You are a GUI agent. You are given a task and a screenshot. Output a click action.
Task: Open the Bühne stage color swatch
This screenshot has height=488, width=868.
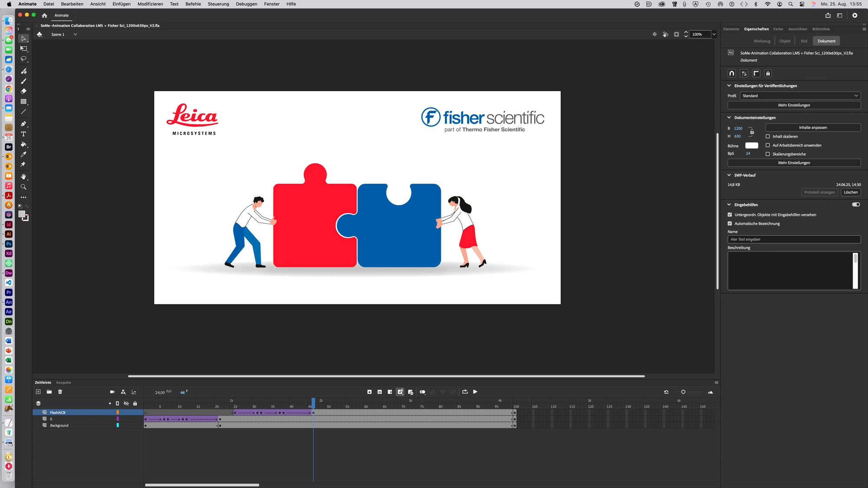(752, 145)
